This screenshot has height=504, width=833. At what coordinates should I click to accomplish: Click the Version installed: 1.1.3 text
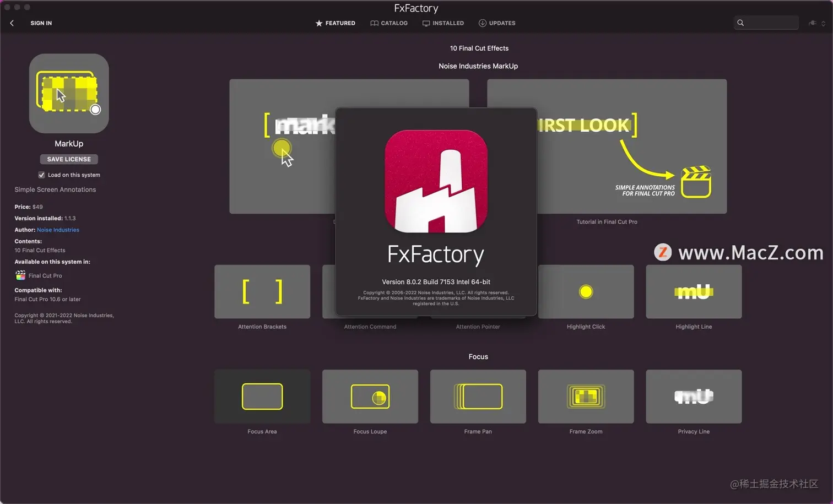click(45, 218)
